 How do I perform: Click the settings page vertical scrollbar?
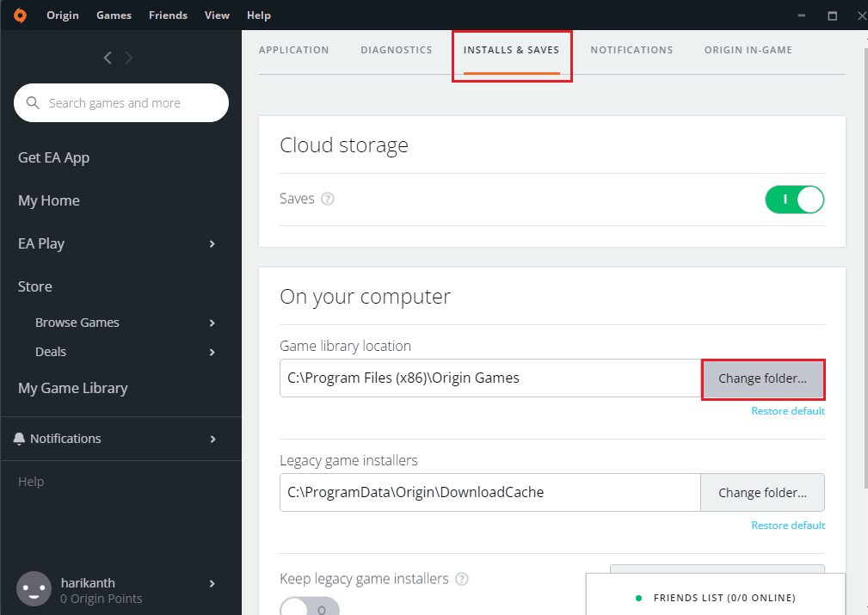864,268
